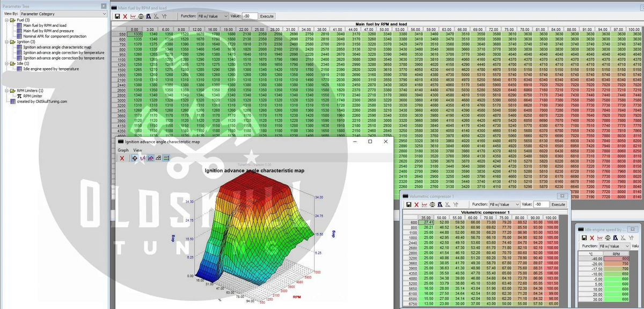Click balance scale icon in Main fuel toolbar
Viewport: 644px width, 309px height.
141,17
